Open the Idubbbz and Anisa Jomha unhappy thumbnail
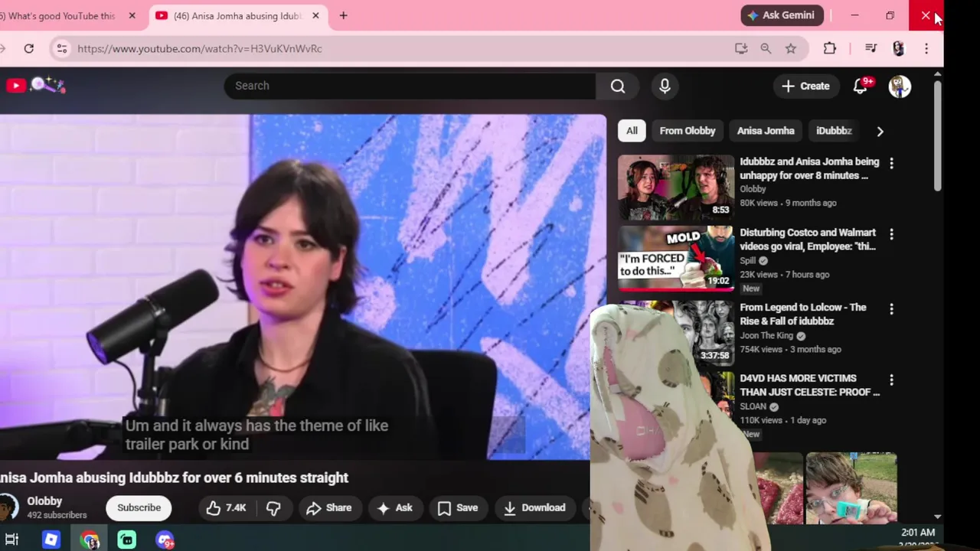980x551 pixels. [676, 187]
